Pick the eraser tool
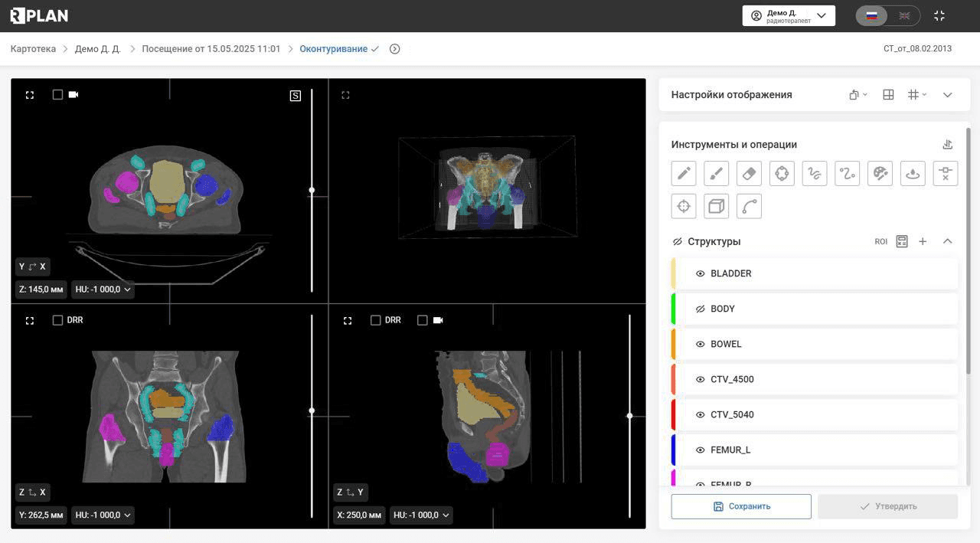Viewport: 980px width, 543px height. coord(749,173)
